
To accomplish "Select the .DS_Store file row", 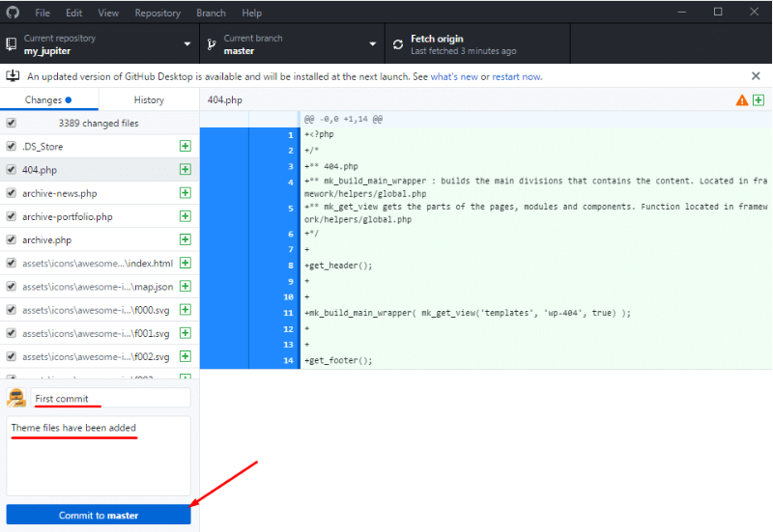I will coord(100,147).
